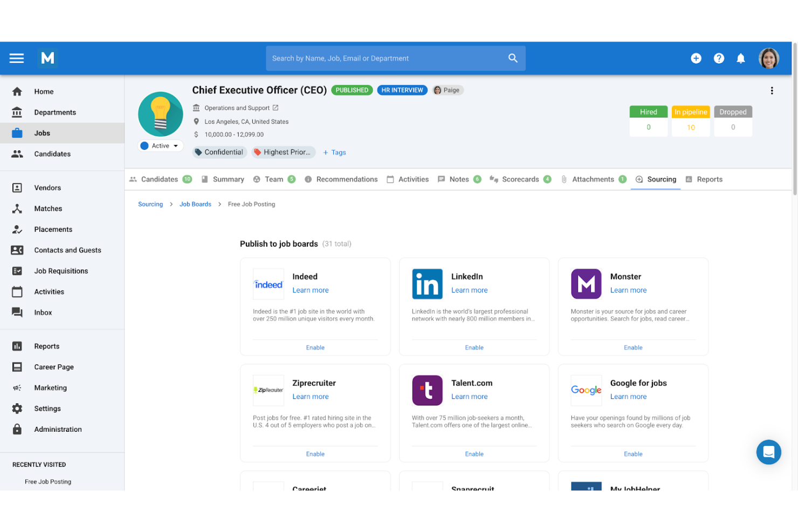This screenshot has width=798, height=532.
Task: Switch to the Recommendations tab
Action: pos(341,179)
